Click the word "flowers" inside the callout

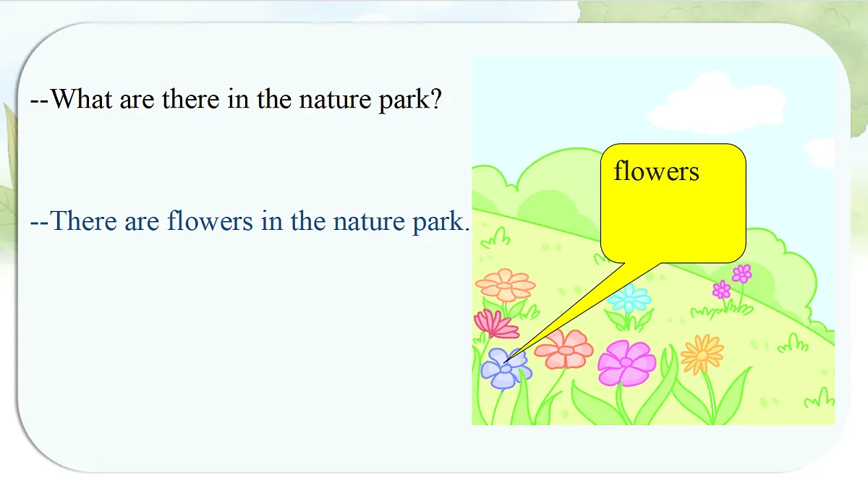click(656, 171)
